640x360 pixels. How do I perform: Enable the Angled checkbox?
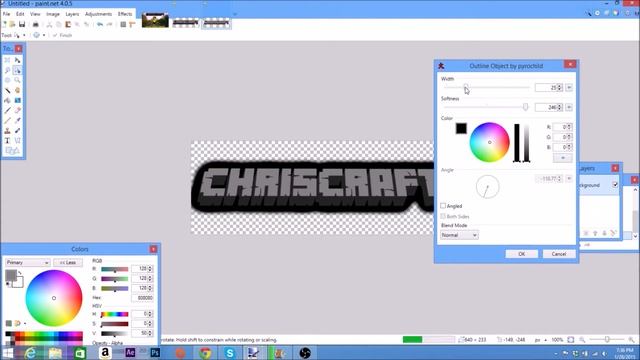[443, 206]
